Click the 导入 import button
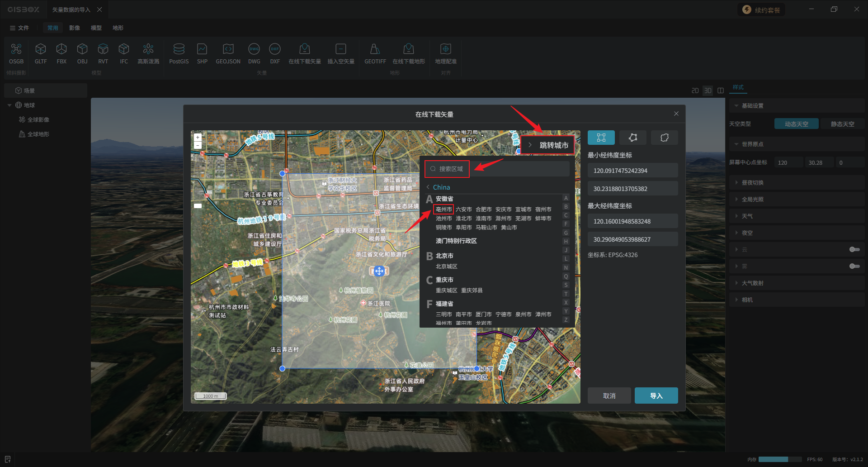868x467 pixels. (656, 396)
